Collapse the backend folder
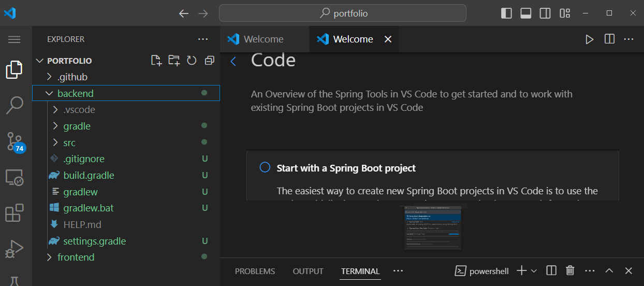Screen dimensions: 644x286 (x=126, y=93)
